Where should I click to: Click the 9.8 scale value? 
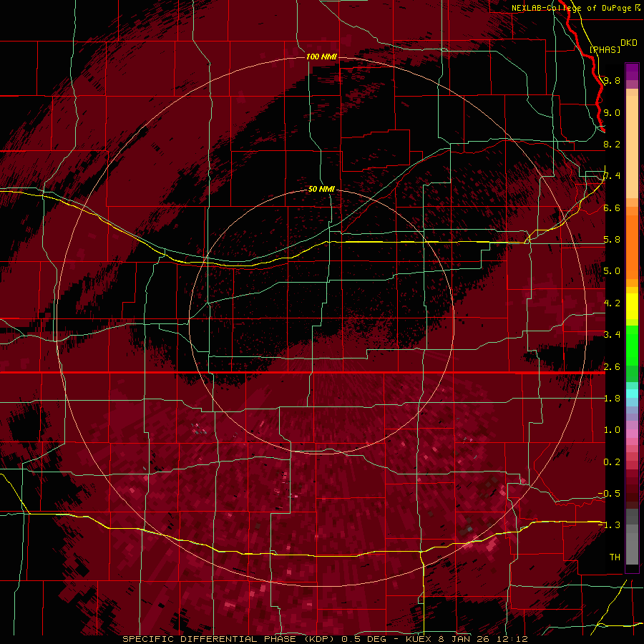[612, 81]
